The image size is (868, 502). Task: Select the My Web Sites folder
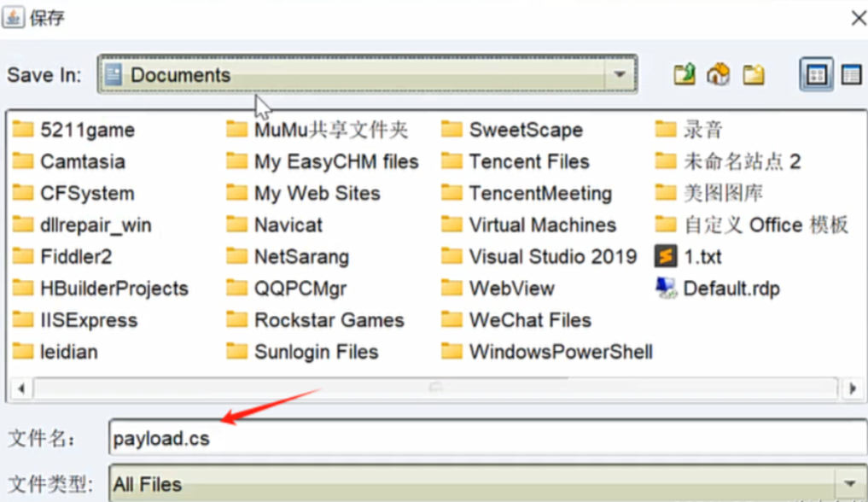pyautogui.click(x=303, y=193)
